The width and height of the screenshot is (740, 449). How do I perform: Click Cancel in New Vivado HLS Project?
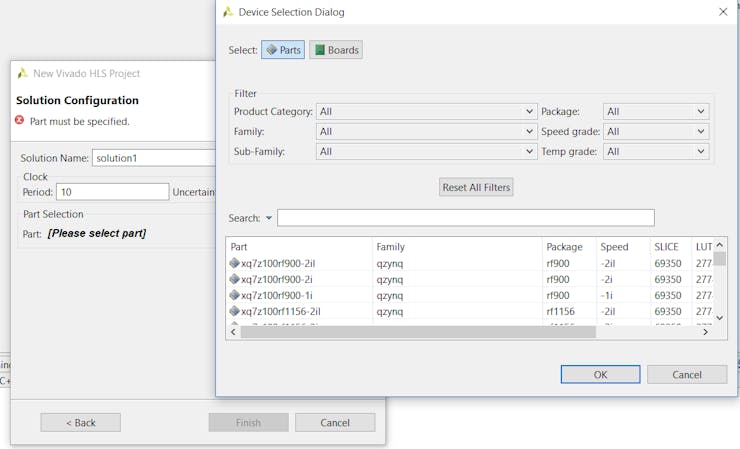335,423
